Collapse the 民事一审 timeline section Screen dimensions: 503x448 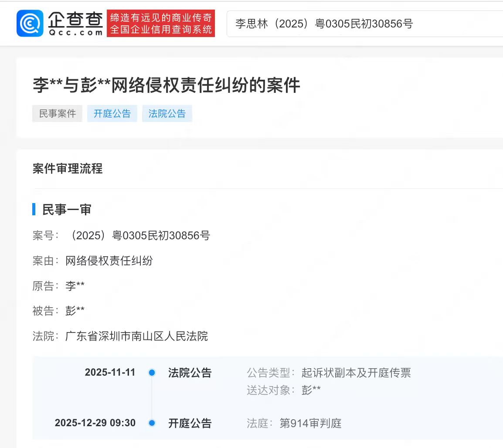[x=66, y=210]
